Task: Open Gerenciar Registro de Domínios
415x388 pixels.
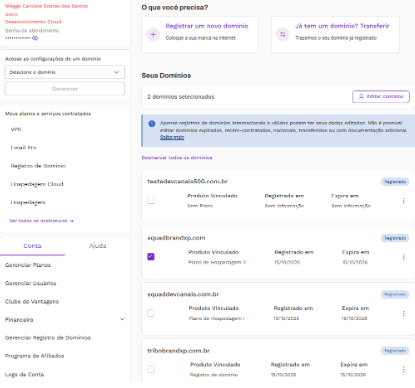Action: pos(48,338)
